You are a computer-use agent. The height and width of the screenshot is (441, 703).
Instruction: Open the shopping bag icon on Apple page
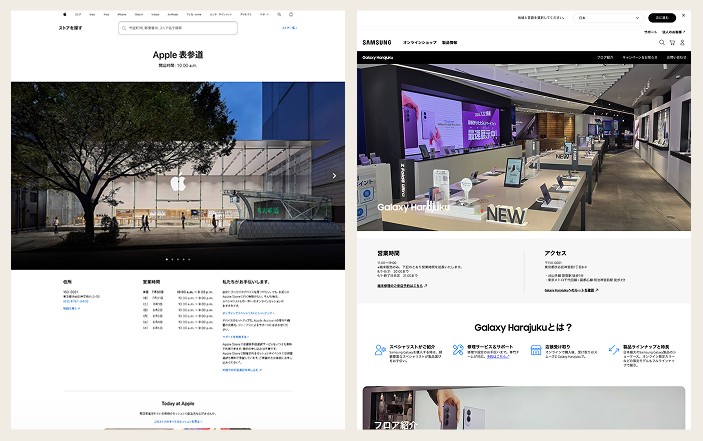(x=291, y=14)
